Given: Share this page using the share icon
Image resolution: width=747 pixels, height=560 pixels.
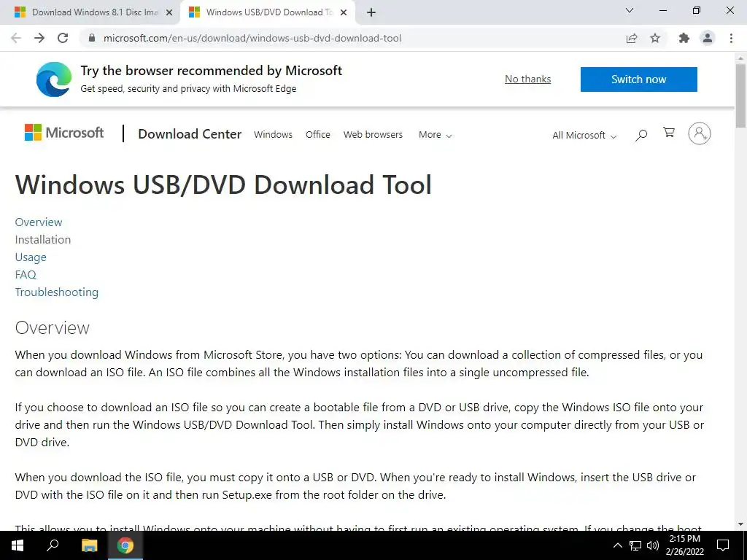Looking at the screenshot, I should (x=632, y=38).
